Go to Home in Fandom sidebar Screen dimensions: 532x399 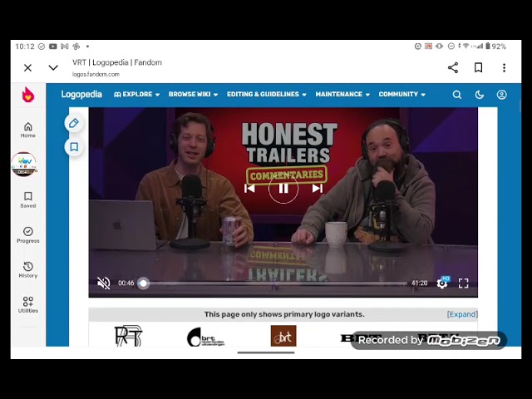pos(27,130)
